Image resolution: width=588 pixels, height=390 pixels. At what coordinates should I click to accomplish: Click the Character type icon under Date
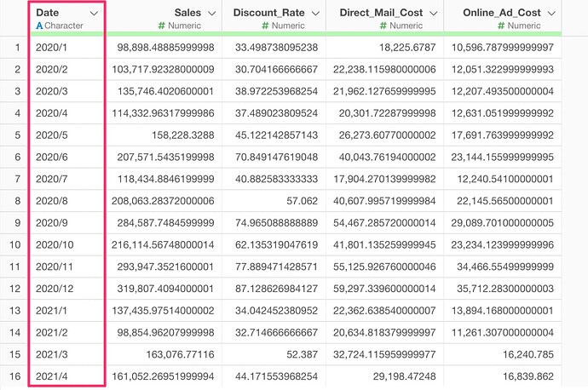pos(40,26)
